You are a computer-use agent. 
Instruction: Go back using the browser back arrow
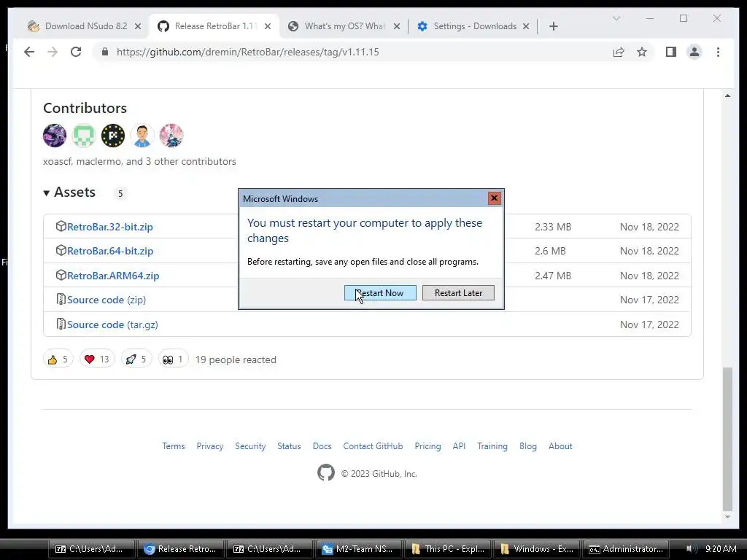29,52
